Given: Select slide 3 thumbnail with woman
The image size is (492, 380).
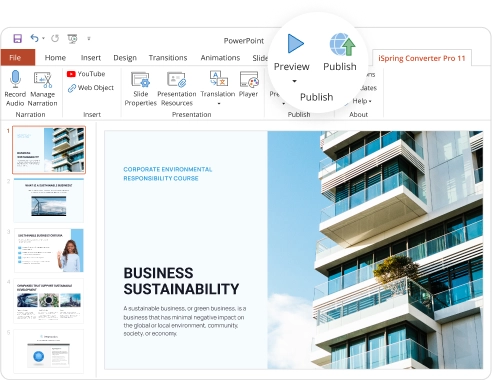Looking at the screenshot, I should (49, 250).
